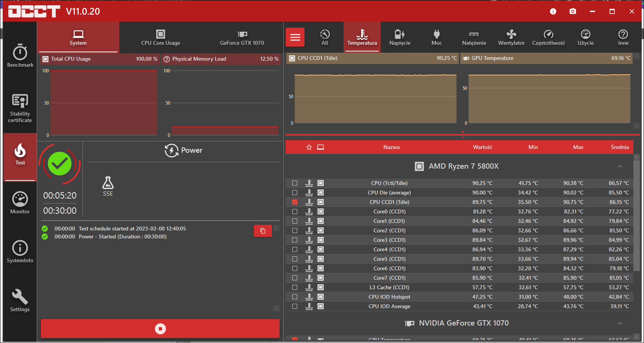
Task: Copy log with red copy button
Action: click(x=263, y=231)
